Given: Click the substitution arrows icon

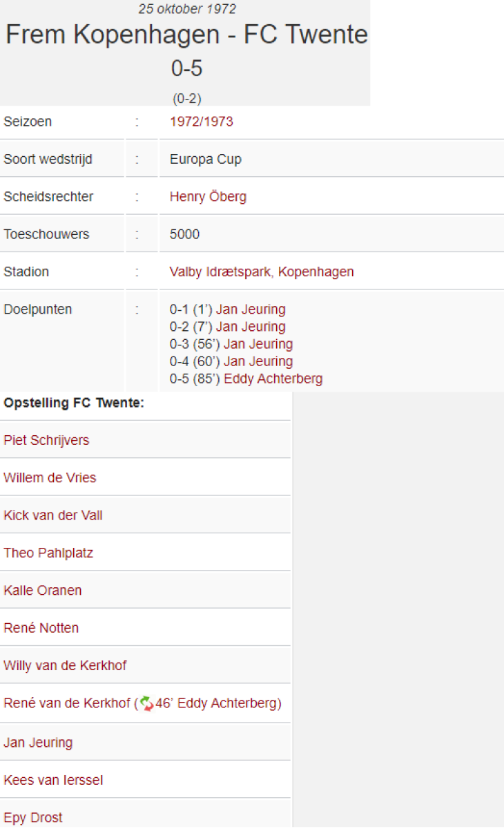Looking at the screenshot, I should pyautogui.click(x=146, y=704).
